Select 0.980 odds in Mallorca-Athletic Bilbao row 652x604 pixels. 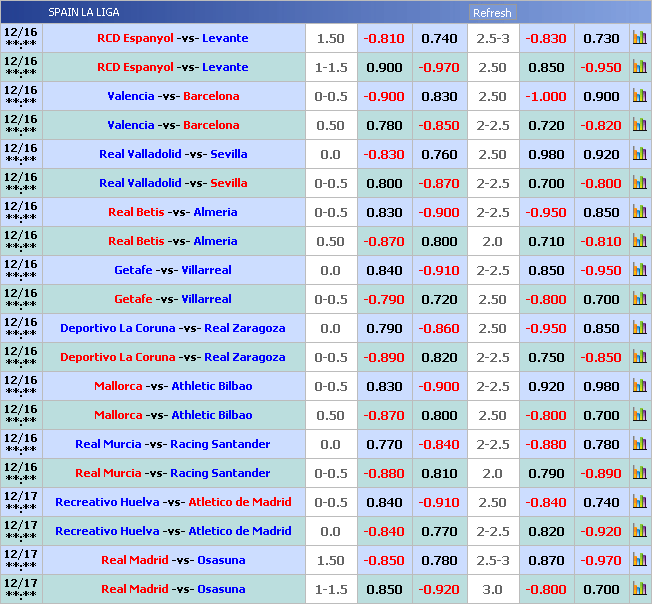click(x=601, y=386)
